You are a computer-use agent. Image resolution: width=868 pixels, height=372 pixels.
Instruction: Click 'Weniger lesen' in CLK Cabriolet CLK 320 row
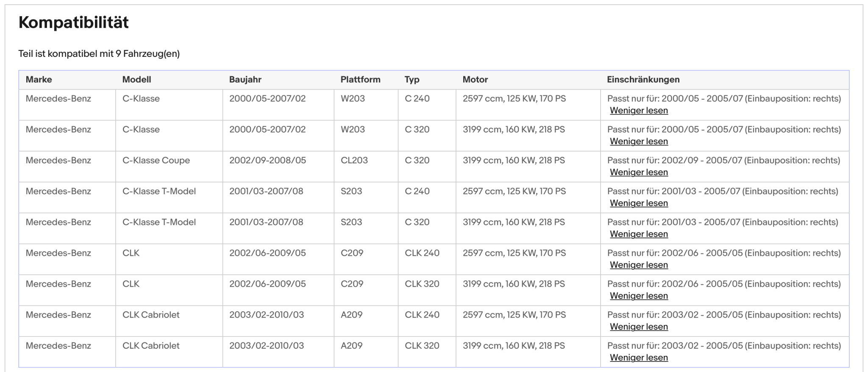639,358
